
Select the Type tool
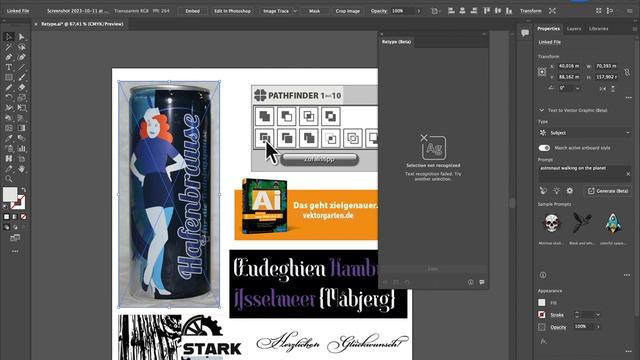[9, 67]
